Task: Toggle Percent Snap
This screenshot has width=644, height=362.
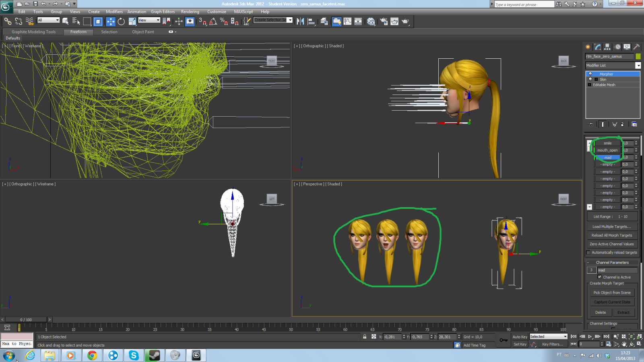Action: pos(224,21)
